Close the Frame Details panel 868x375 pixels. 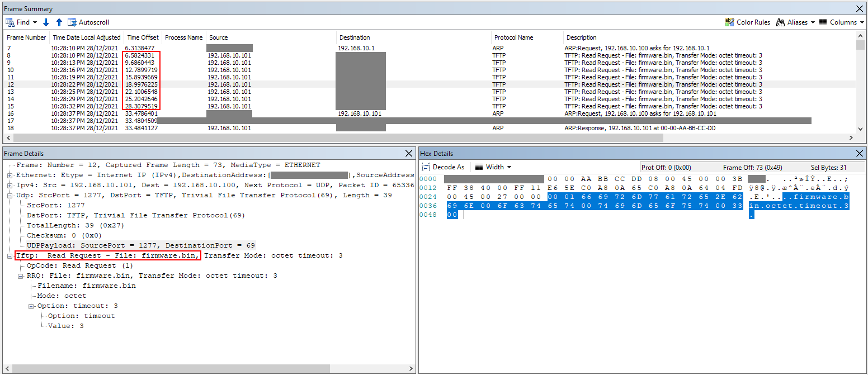(x=408, y=154)
